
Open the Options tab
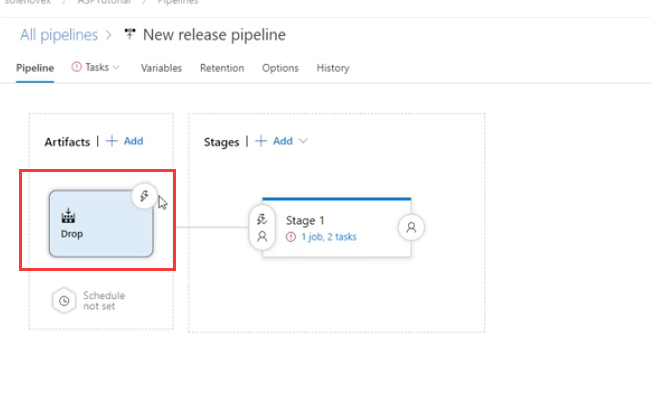[280, 68]
